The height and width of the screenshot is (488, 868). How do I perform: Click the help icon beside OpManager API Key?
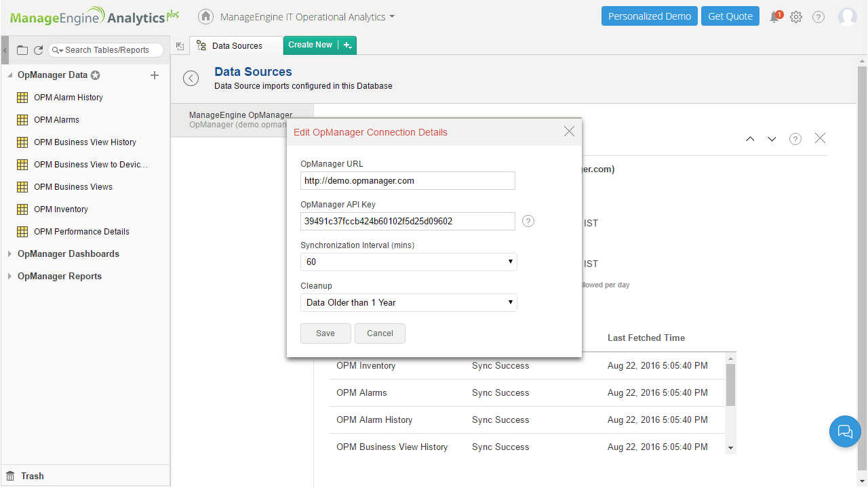coord(528,221)
